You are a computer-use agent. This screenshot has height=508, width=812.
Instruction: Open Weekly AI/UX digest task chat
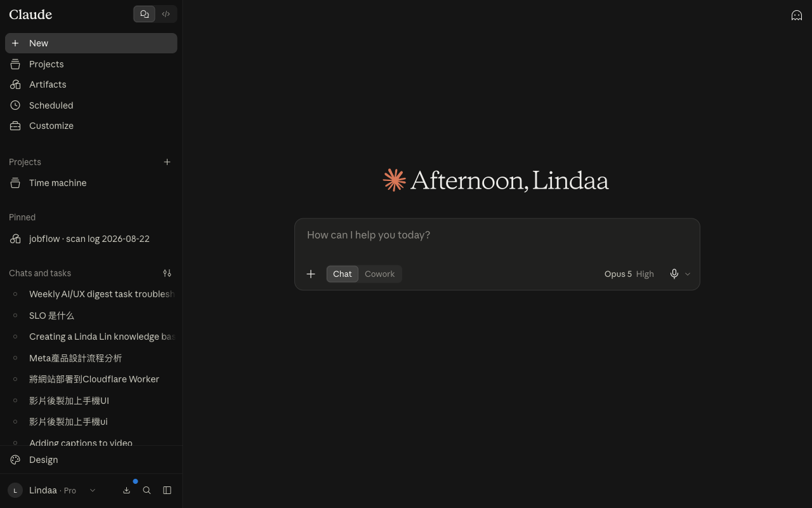pyautogui.click(x=91, y=294)
